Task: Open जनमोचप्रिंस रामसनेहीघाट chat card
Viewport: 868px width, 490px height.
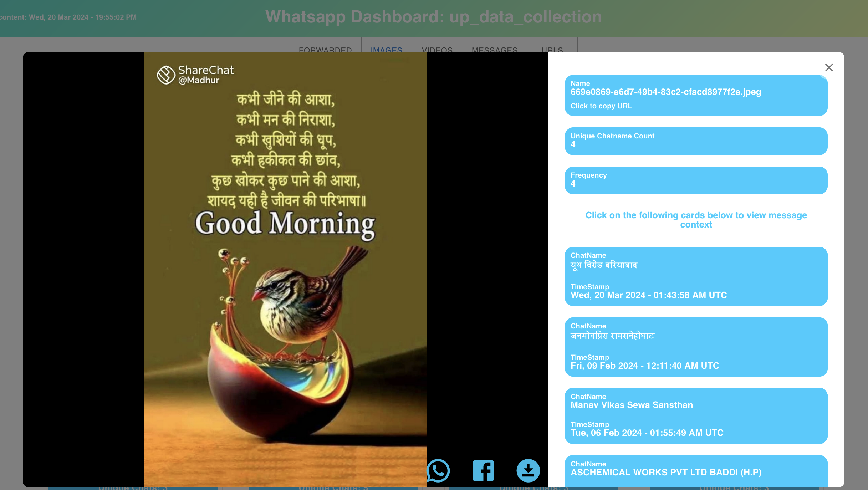Action: (x=696, y=347)
